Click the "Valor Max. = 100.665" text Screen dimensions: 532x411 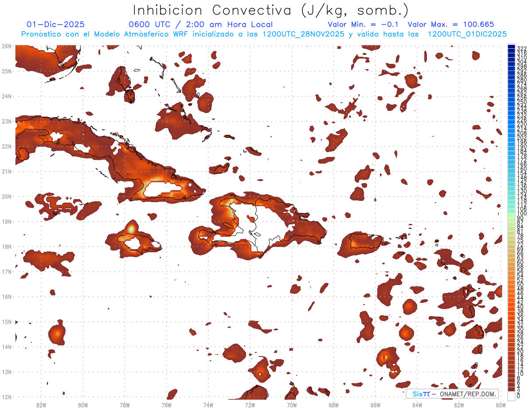pos(451,24)
